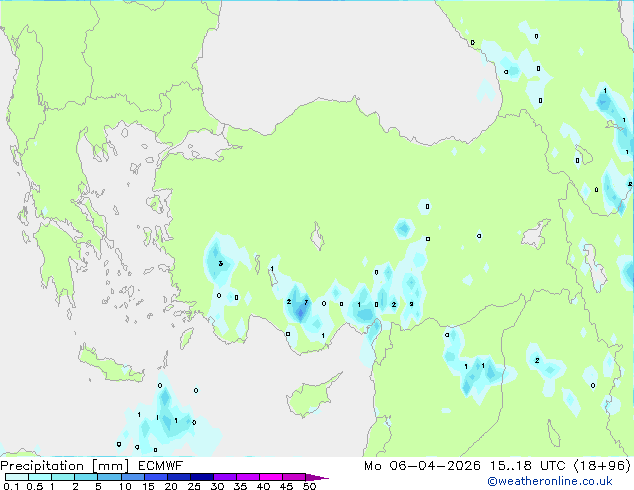This screenshot has height=490, width=634.
Task: Click the '20' legend tick label
Action: coord(171,486)
